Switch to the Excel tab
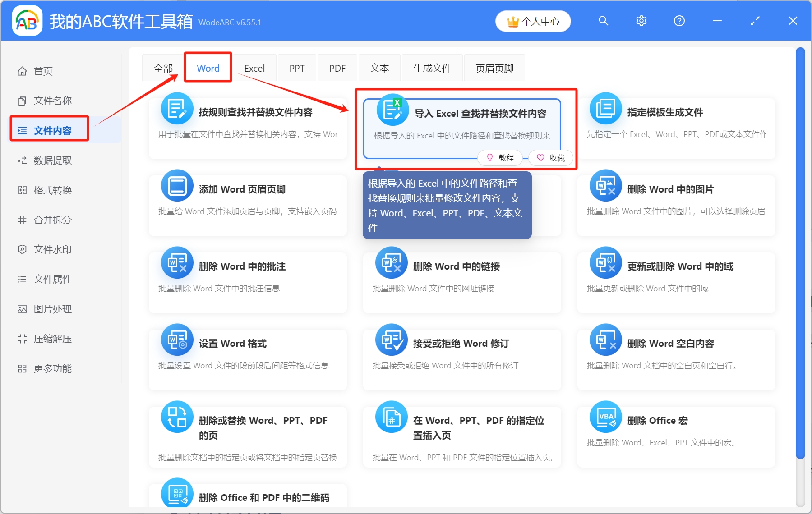This screenshot has height=514, width=812. click(254, 68)
